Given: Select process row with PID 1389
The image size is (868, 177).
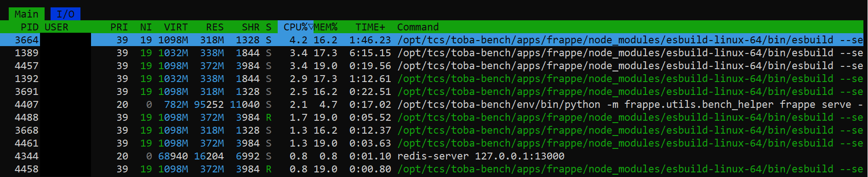Looking at the screenshot, I should pos(434,53).
